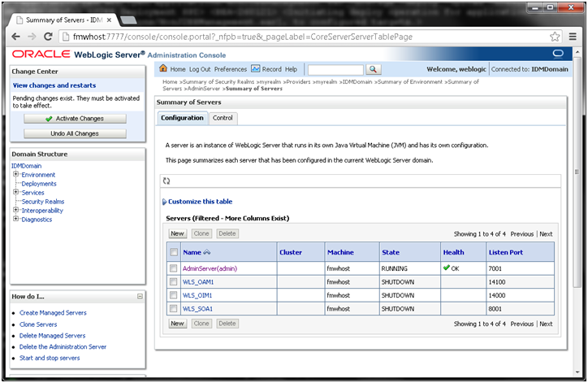Viewport: 588px width, 383px height.
Task: Click the Record icon in toolbar
Action: [x=255, y=69]
